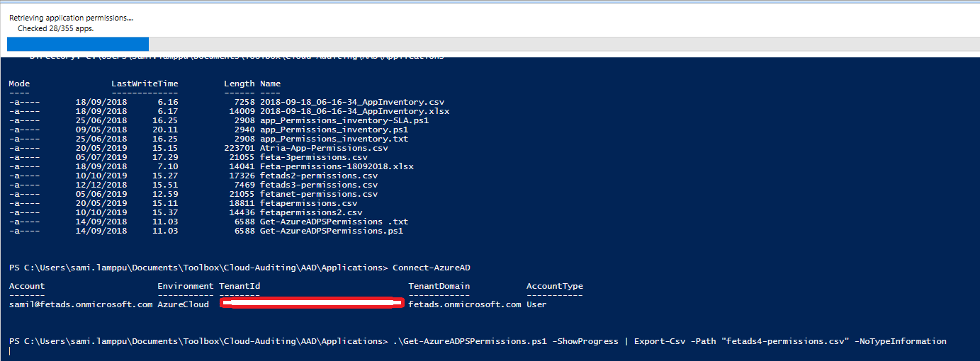Screen dimensions: 980x361
Task: Click on app_Permissions_inventory-SLA.ps1 entry
Action: [344, 121]
